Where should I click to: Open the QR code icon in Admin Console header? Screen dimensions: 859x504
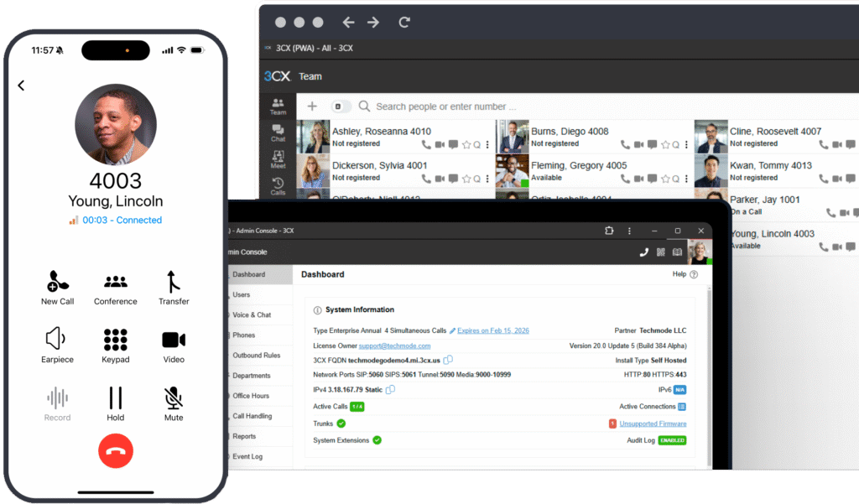click(x=661, y=252)
